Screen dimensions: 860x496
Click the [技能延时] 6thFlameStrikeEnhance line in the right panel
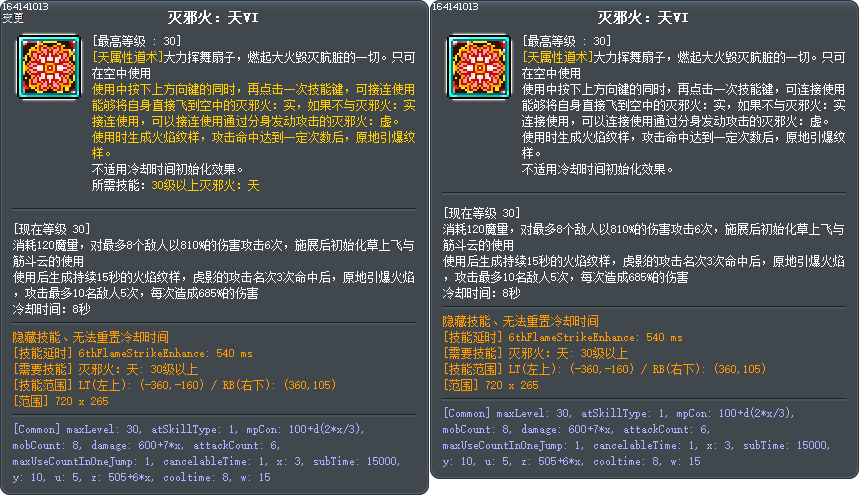563,337
